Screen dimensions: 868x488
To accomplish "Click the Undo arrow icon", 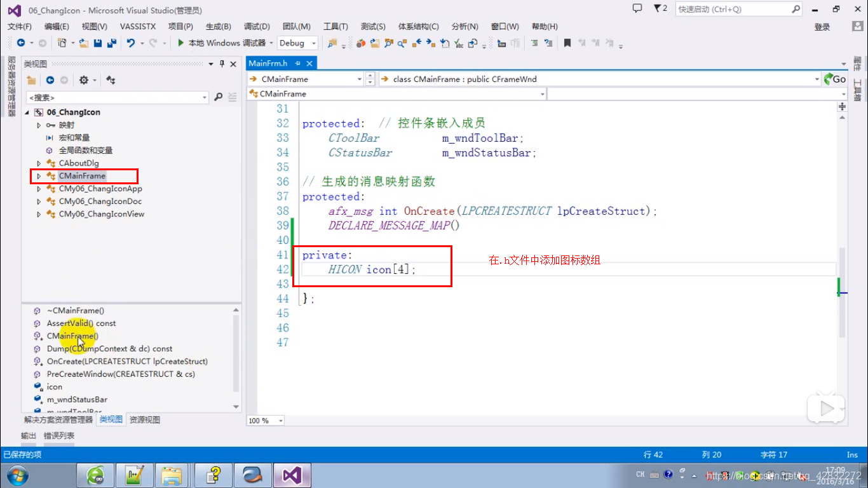I will 131,43.
